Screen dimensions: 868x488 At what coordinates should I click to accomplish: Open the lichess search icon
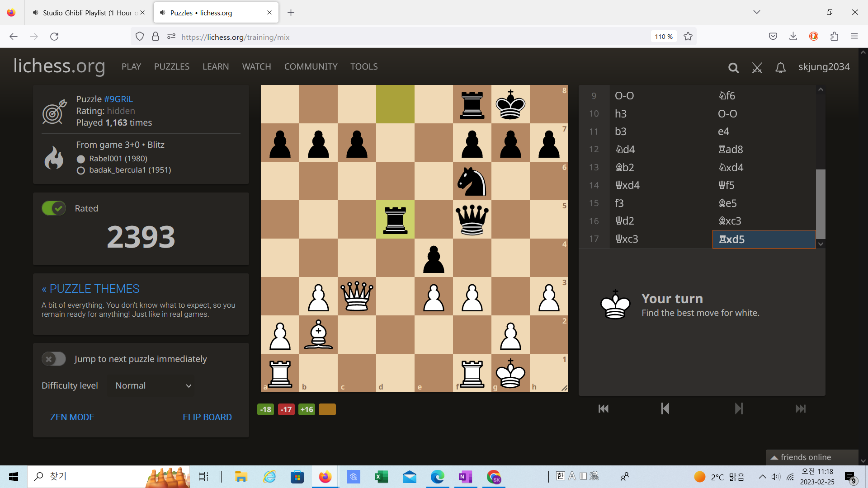(733, 68)
